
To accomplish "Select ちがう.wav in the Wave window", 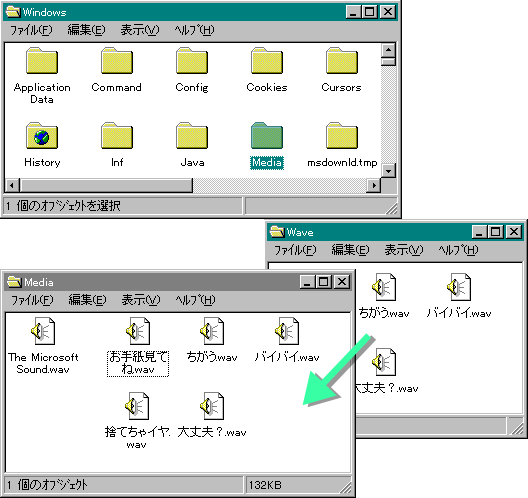I will (x=384, y=287).
